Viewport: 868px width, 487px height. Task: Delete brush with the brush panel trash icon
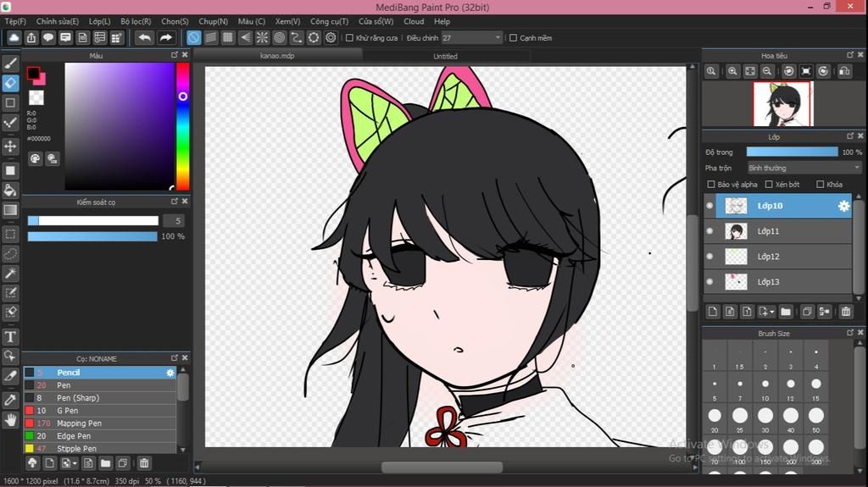[144, 463]
